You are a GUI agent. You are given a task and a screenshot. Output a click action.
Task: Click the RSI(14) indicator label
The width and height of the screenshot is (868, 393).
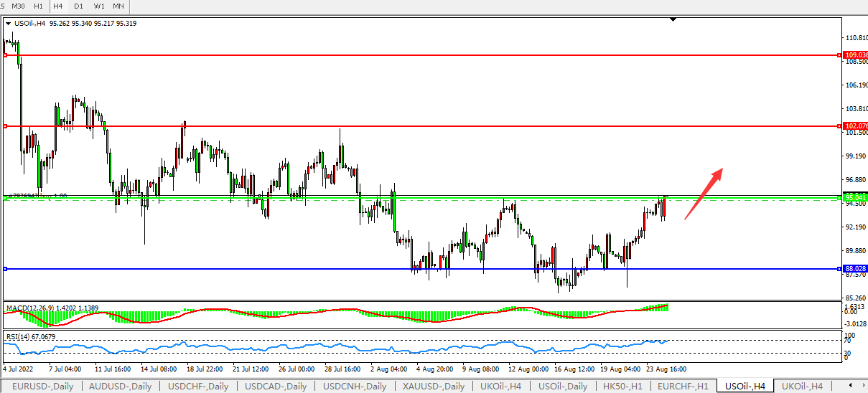[x=20, y=336]
